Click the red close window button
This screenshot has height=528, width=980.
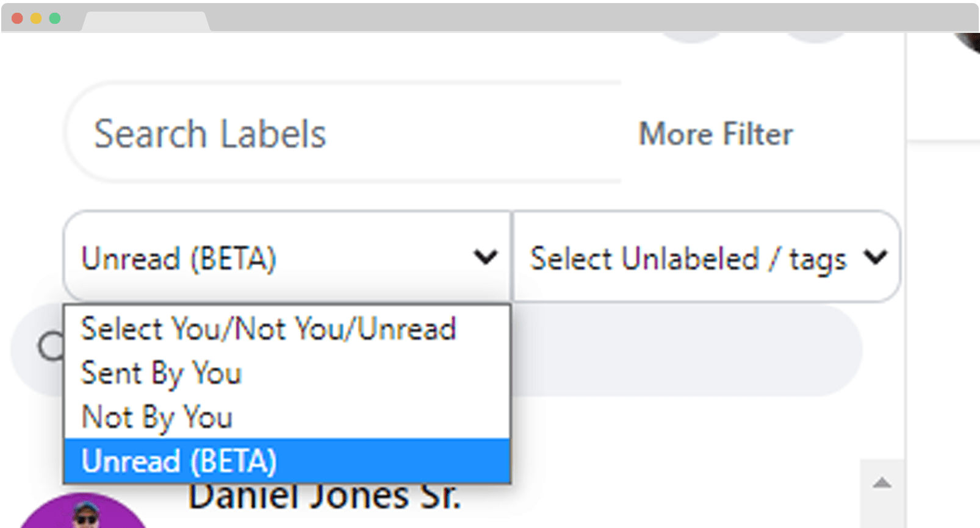(x=18, y=18)
